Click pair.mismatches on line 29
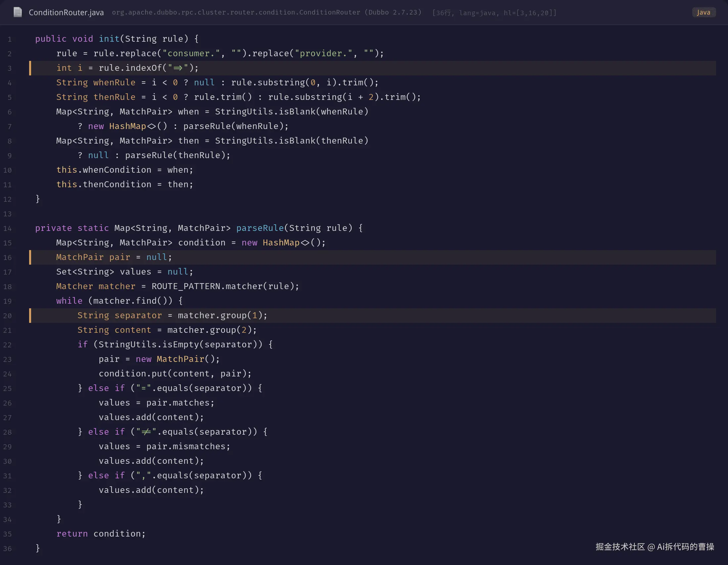This screenshot has height=565, width=728. pyautogui.click(x=186, y=446)
